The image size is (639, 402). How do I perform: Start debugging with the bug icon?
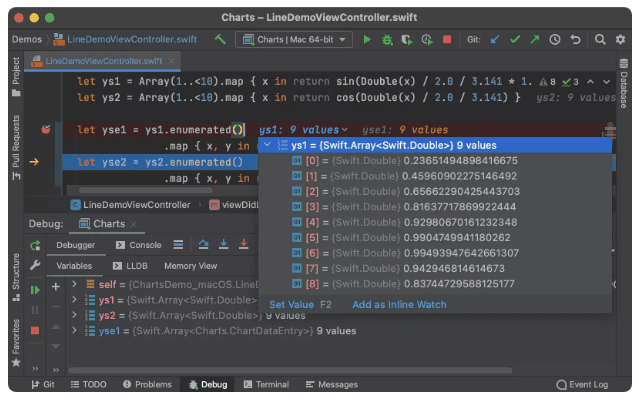[x=387, y=40]
